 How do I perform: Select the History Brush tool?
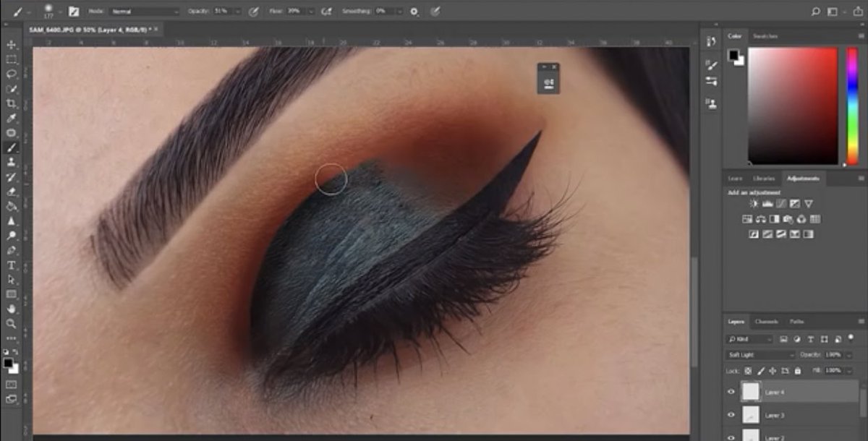point(12,177)
